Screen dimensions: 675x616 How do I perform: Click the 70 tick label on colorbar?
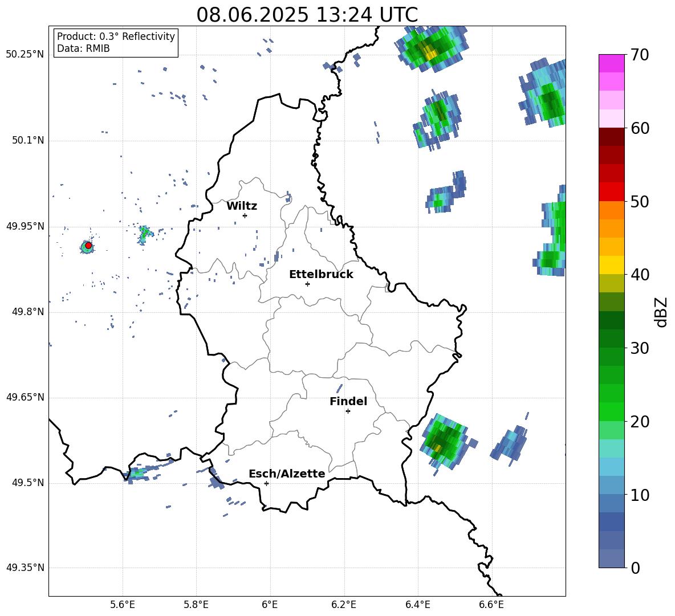(x=640, y=55)
